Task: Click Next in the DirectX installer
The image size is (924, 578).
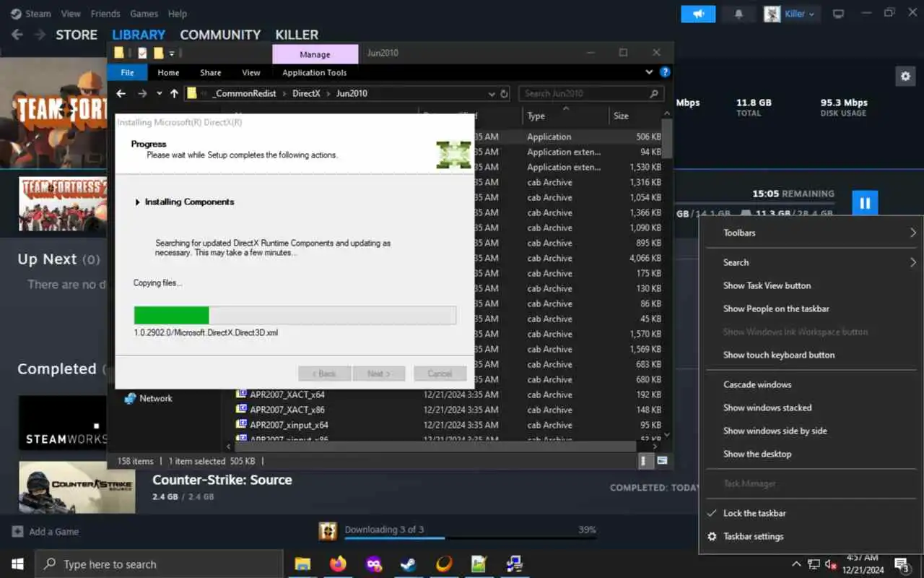Action: 378,374
